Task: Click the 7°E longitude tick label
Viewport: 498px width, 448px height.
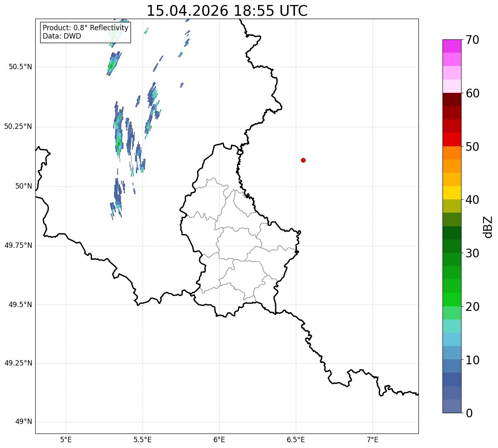Action: pyautogui.click(x=372, y=439)
